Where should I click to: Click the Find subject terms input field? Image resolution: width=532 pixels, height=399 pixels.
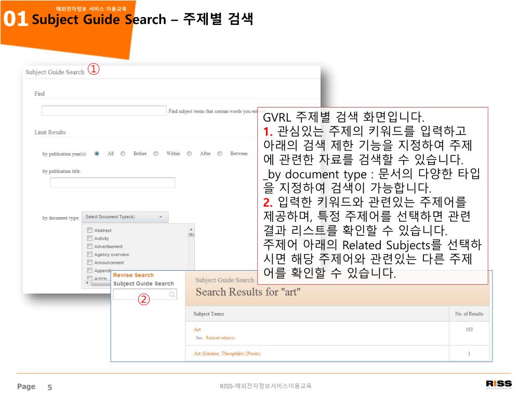tap(104, 111)
